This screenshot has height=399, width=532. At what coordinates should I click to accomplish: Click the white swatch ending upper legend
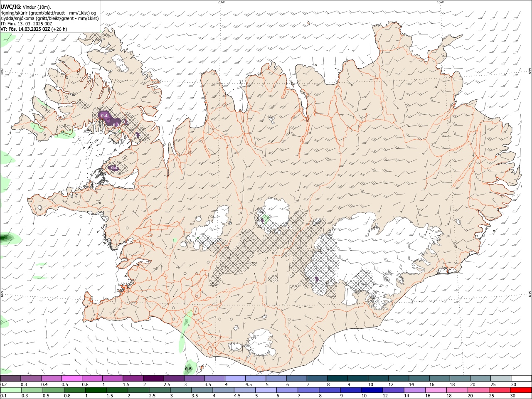pos(521,378)
